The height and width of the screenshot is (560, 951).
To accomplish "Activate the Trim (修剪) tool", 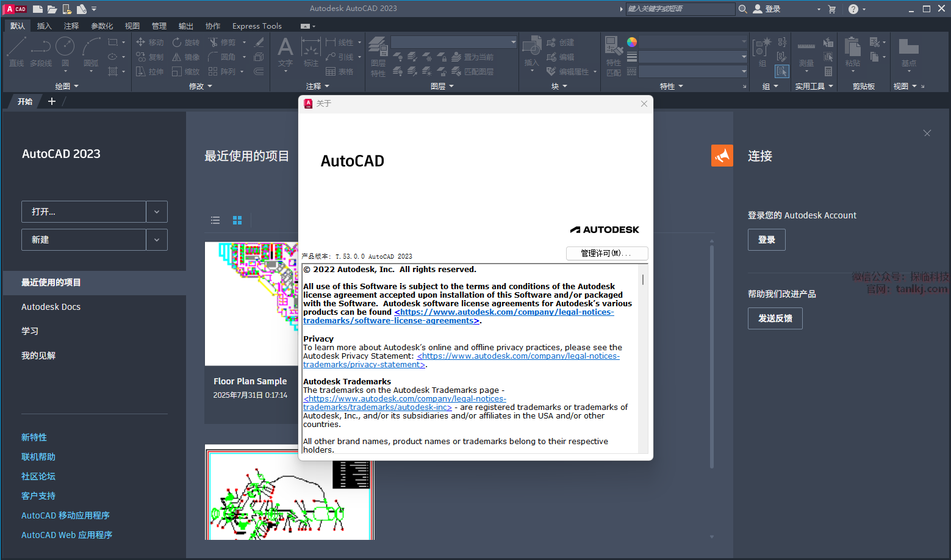I will (x=222, y=42).
